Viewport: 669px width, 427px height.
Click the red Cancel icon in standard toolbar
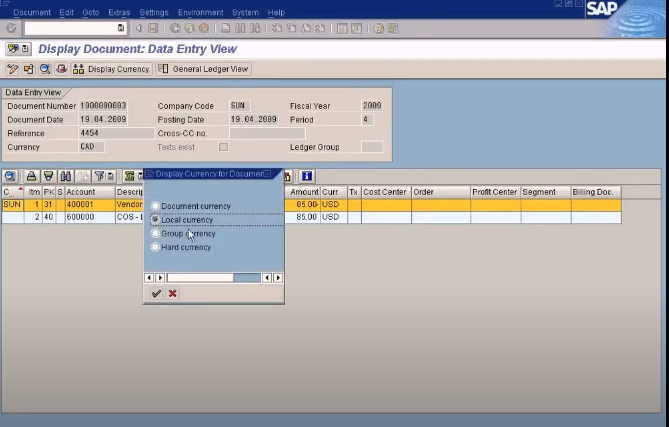pos(204,29)
